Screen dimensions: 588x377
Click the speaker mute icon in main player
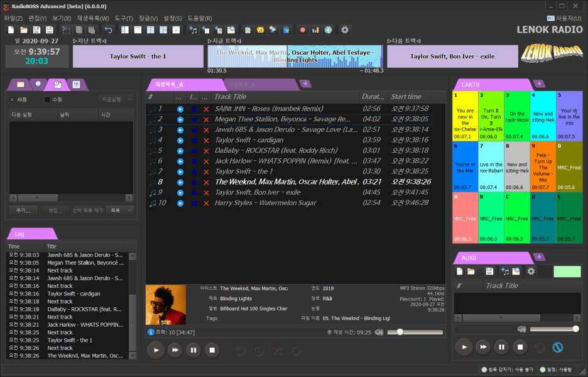(x=379, y=332)
